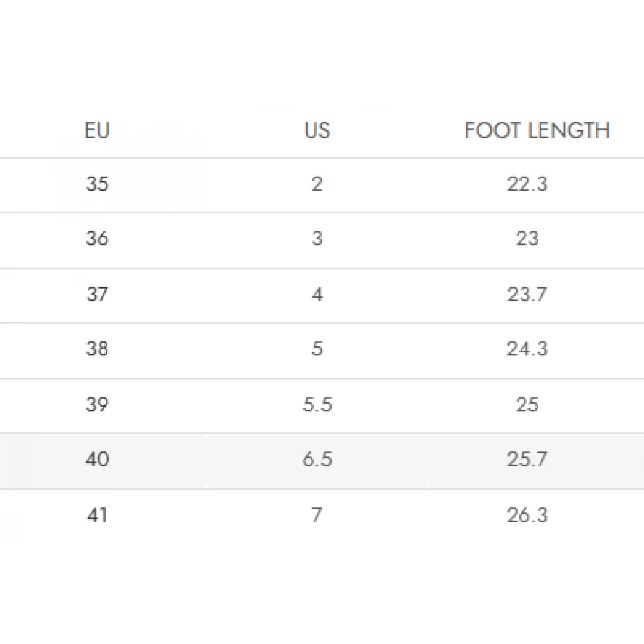
Task: Click foot length 24.3 value
Action: click(527, 349)
